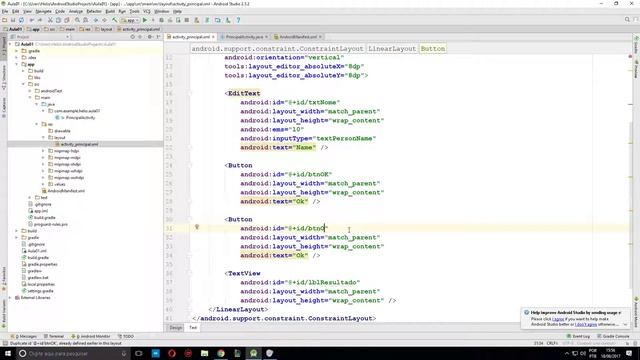The width and height of the screenshot is (640, 360).
Task: Expand the values folder arrow
Action: click(x=43, y=184)
